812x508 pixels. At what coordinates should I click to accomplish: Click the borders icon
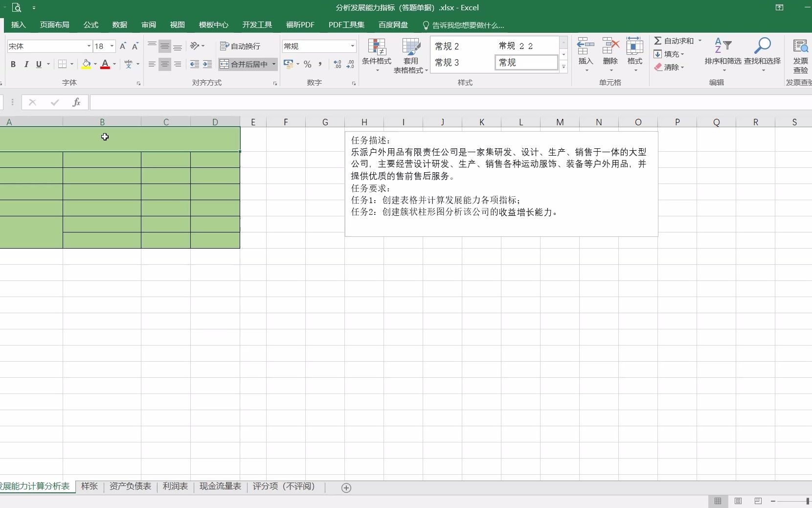pos(62,64)
